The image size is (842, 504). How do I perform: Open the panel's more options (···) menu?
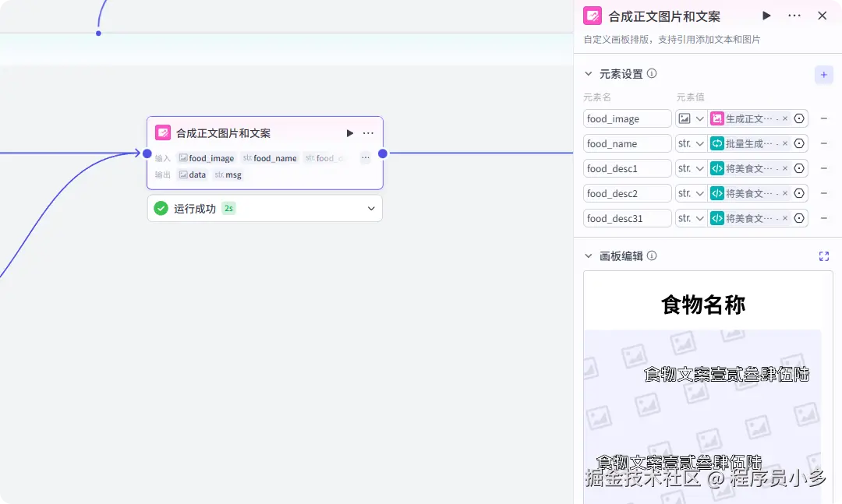click(x=794, y=15)
